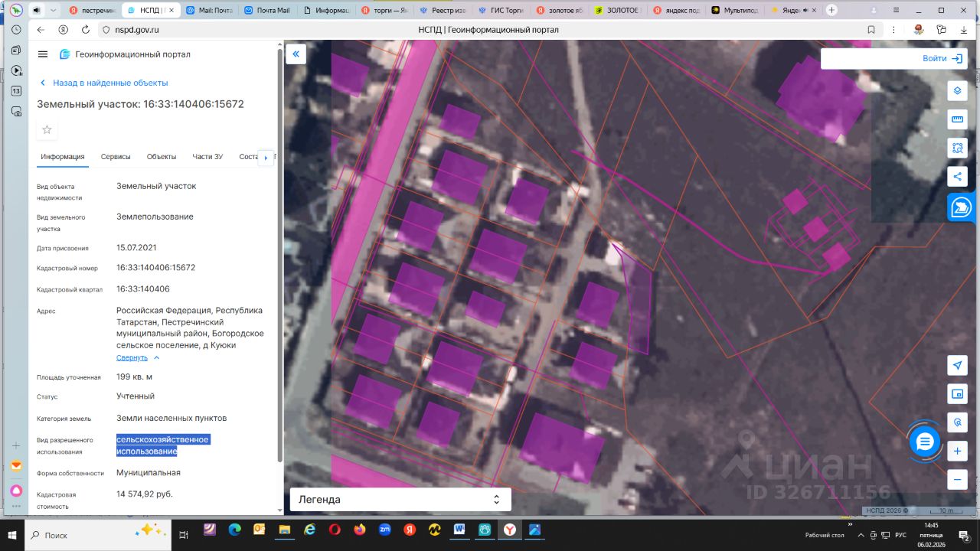
Task: Switch to the Реестр browser tab
Action: pos(443,10)
